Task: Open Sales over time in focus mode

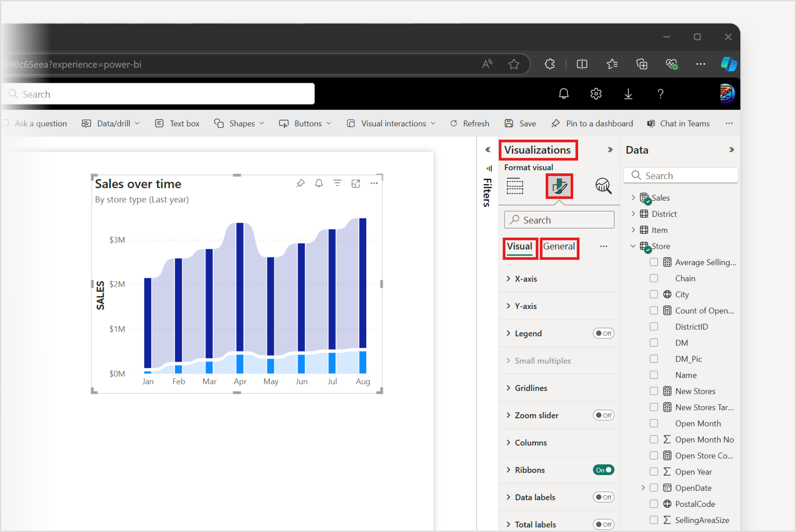Action: tap(356, 184)
